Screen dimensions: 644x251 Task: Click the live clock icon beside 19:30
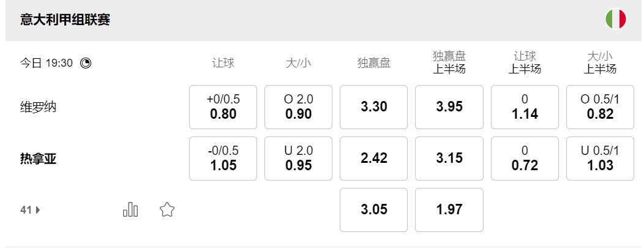86,62
